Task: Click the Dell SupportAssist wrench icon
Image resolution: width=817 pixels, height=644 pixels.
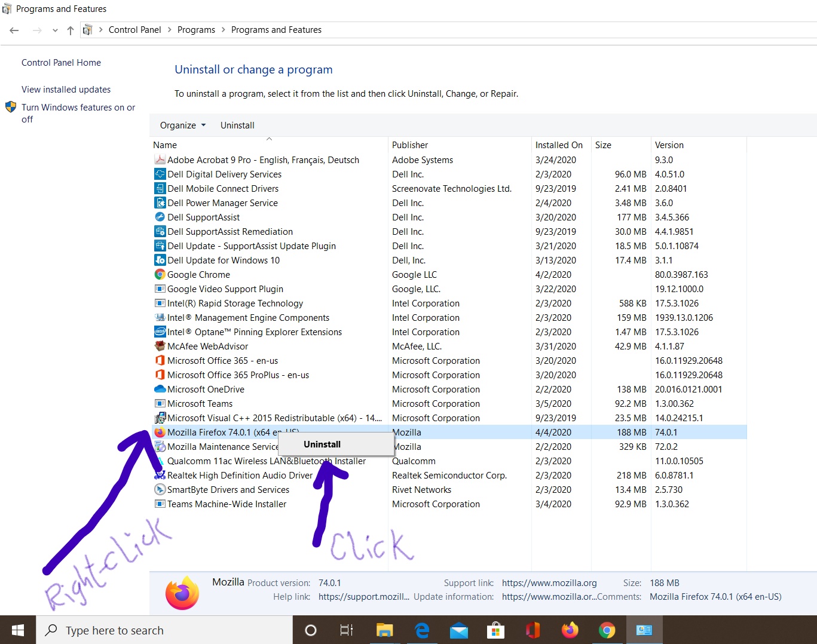Action: pos(160,217)
